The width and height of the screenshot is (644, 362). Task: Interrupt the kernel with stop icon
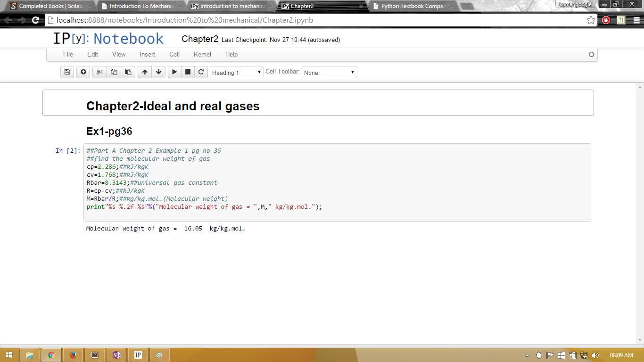point(188,72)
